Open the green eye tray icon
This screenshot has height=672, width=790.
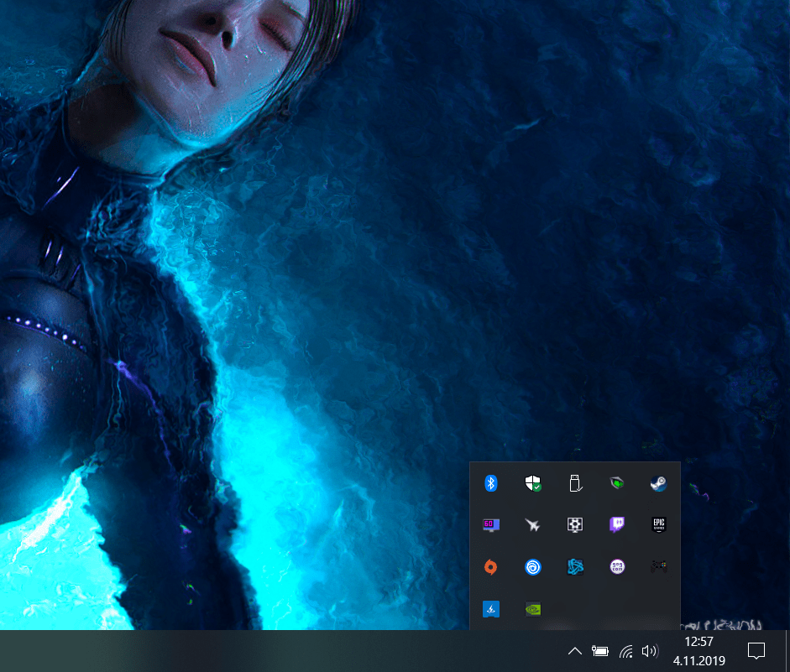click(617, 483)
